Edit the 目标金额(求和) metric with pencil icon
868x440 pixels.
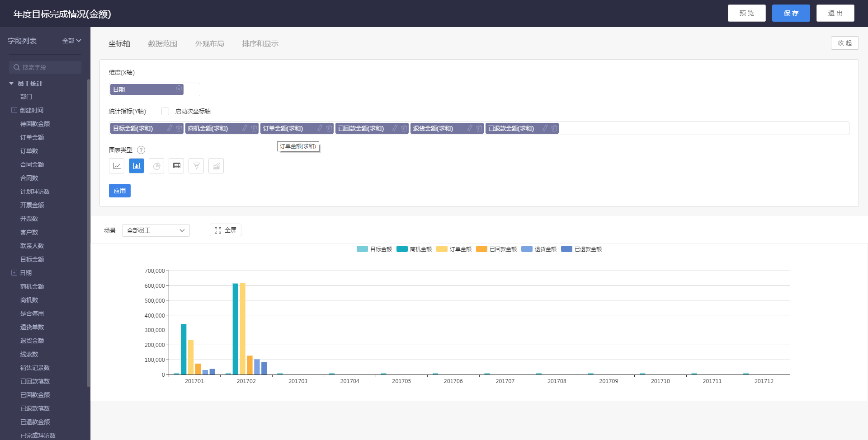click(x=170, y=128)
